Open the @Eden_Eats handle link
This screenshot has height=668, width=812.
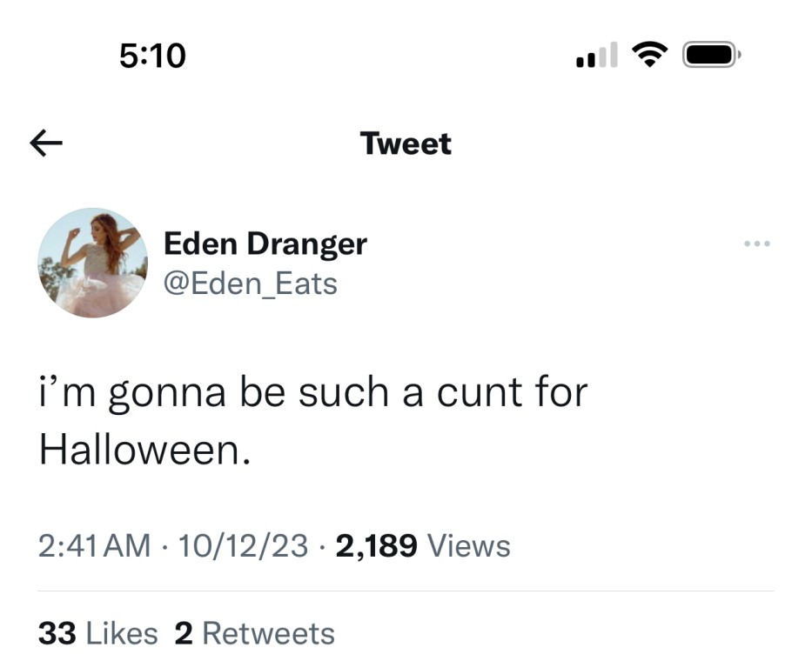tap(251, 283)
